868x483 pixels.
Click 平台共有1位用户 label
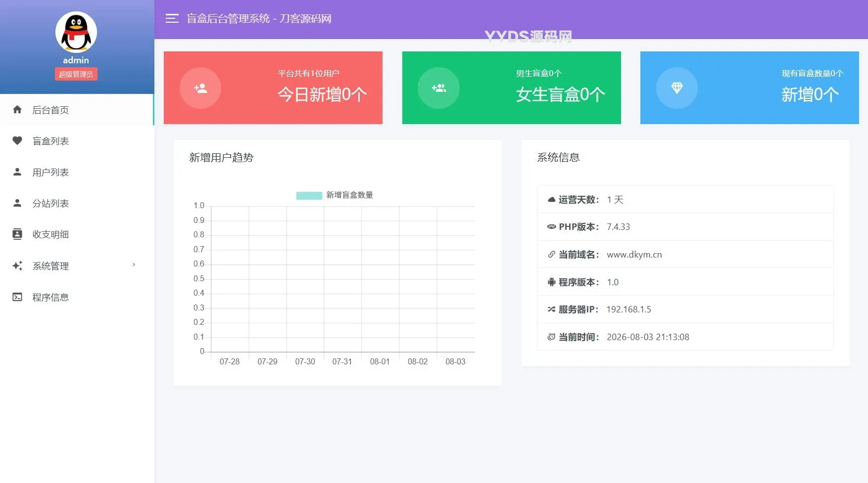(x=308, y=74)
